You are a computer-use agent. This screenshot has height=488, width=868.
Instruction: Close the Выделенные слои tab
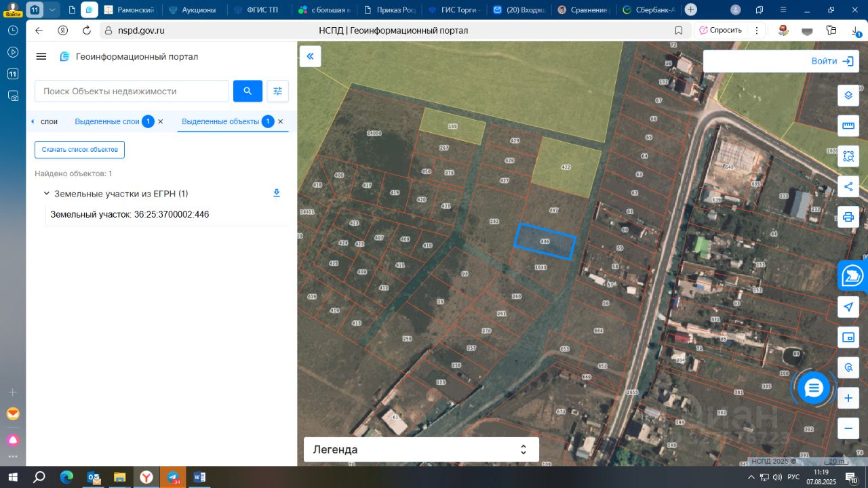tap(161, 121)
